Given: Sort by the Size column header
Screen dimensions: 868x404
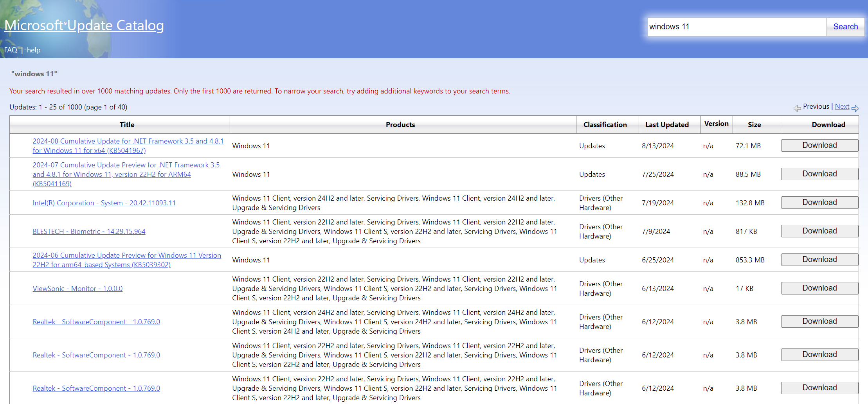Looking at the screenshot, I should (x=754, y=125).
